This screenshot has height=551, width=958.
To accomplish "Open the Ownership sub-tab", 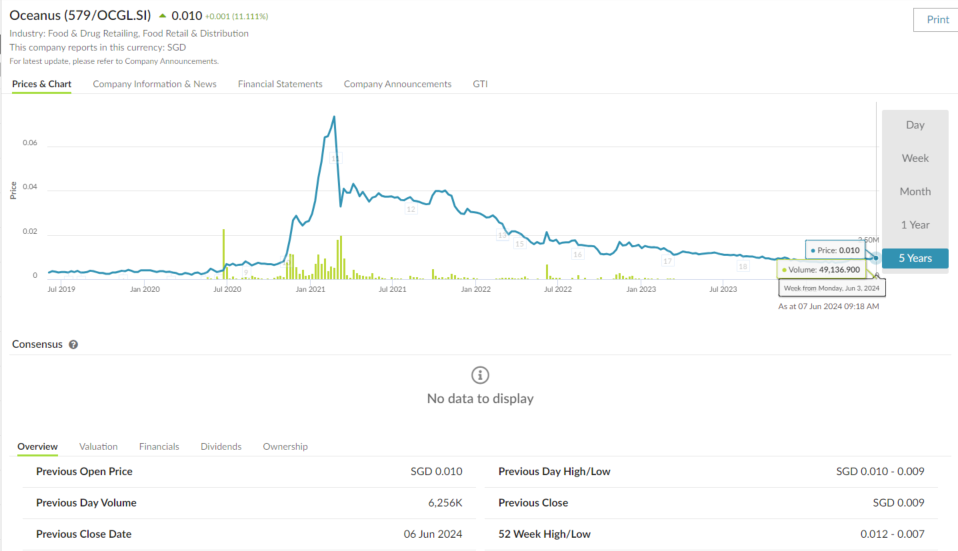I will point(285,447).
